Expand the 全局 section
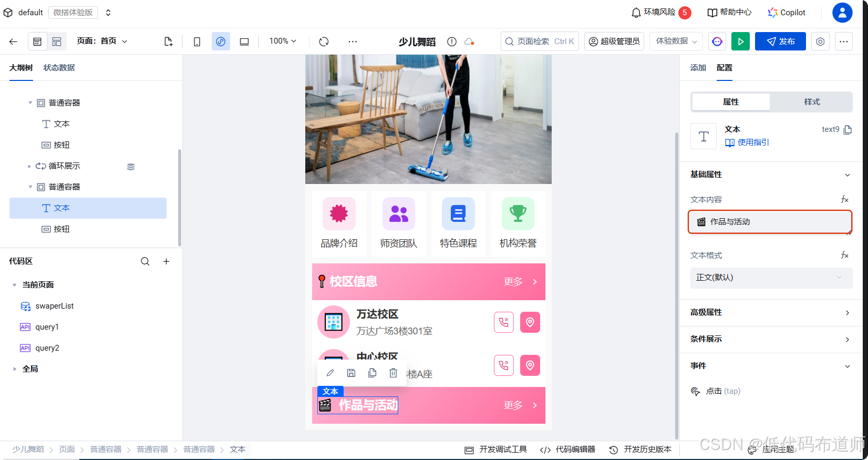Viewport: 868px width, 460px height. click(14, 369)
